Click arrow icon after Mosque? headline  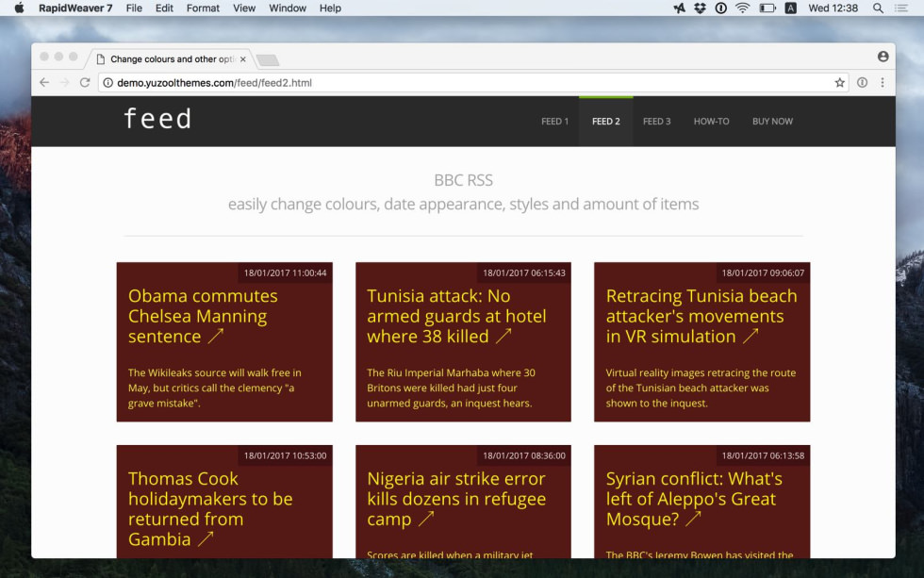pos(694,519)
